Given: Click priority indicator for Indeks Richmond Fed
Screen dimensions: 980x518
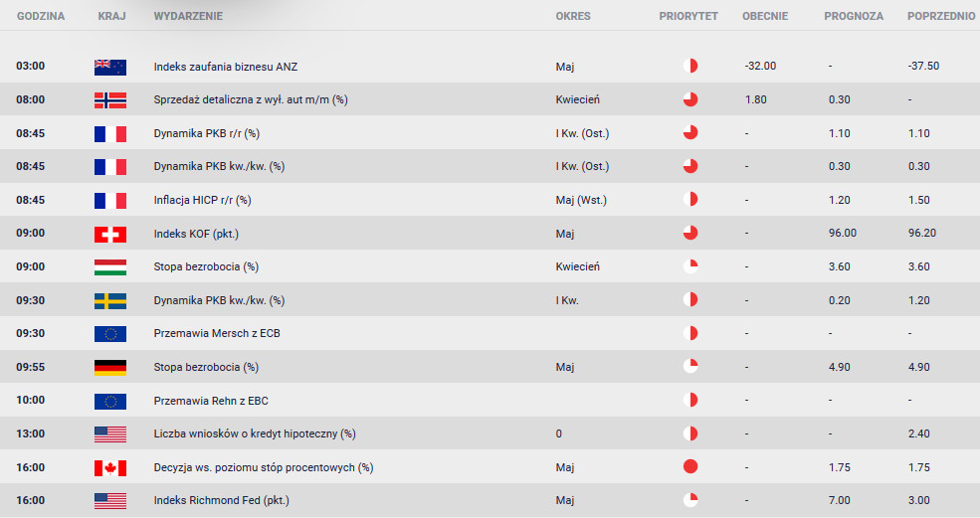Looking at the screenshot, I should (690, 500).
